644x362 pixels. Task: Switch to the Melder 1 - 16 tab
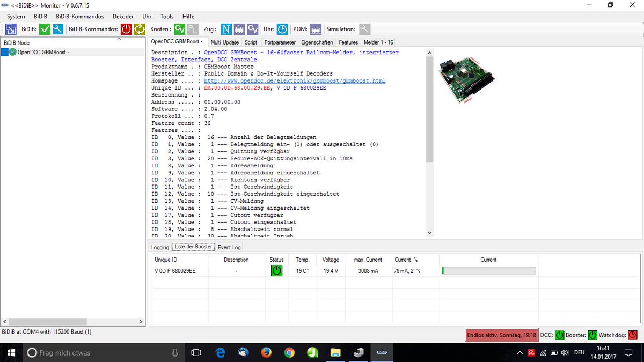[x=378, y=42]
